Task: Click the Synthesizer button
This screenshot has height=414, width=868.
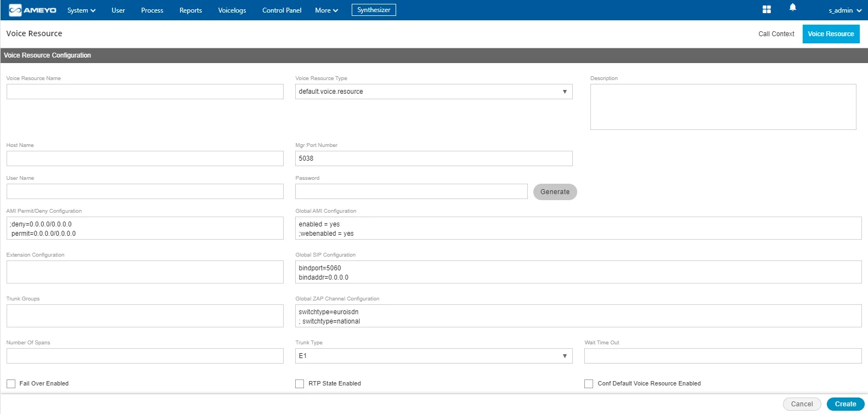Action: coord(374,10)
